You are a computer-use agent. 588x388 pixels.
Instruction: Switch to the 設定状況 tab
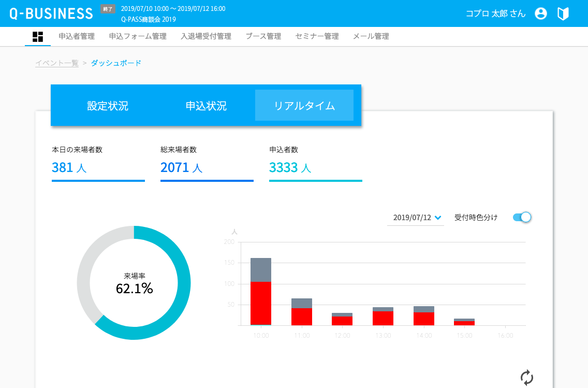(108, 106)
